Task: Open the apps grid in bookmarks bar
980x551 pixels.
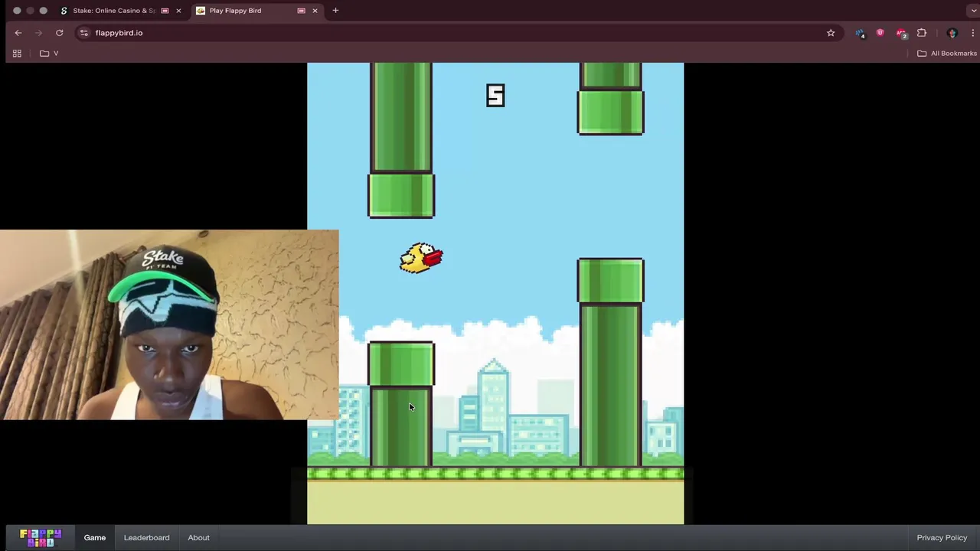Action: click(17, 54)
